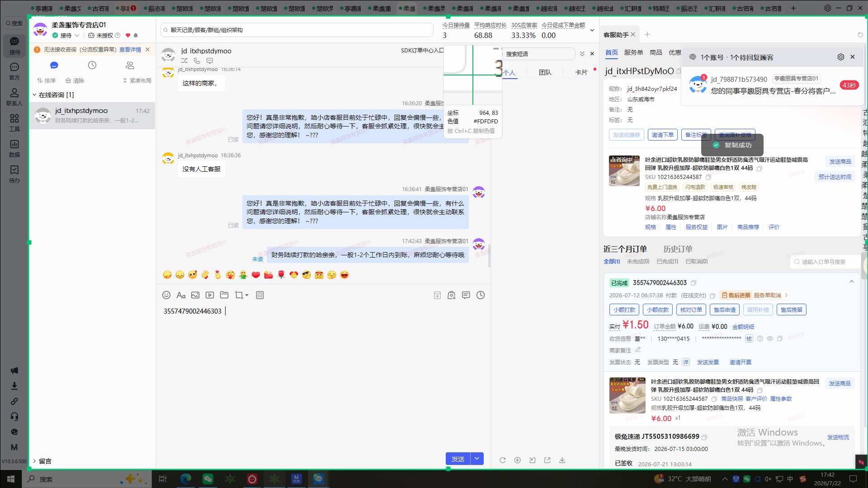Open the screenshot options dropdown arrow
The width and height of the screenshot is (868, 488).
pos(247,296)
